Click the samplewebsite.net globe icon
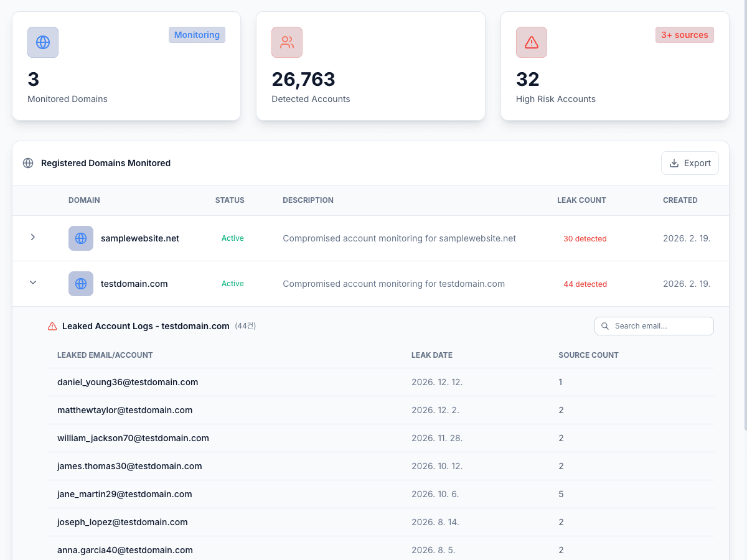The height and width of the screenshot is (560, 747). click(x=81, y=238)
